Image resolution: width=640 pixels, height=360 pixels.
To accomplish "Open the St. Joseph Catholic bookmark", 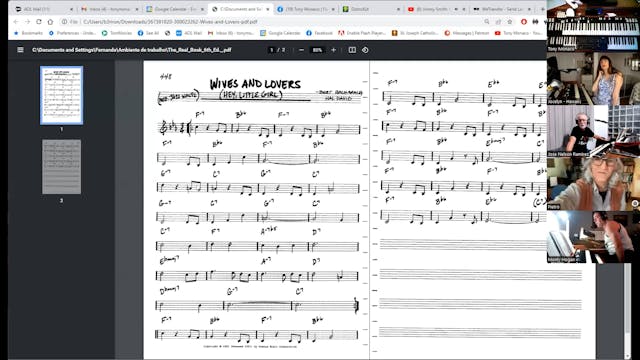I will (415, 33).
